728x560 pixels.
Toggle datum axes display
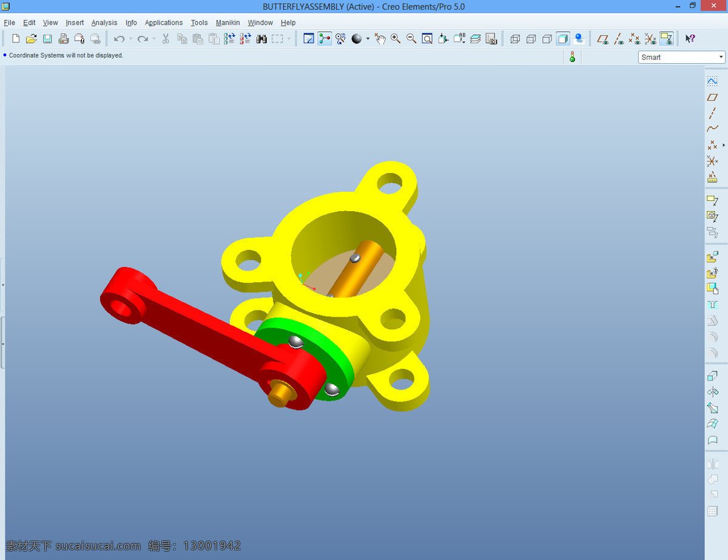pyautogui.click(x=618, y=39)
